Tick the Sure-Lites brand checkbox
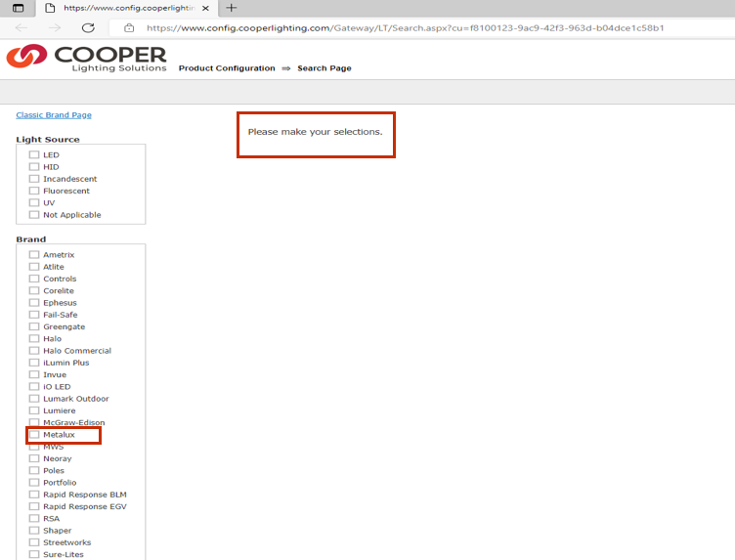735x560 pixels. pyautogui.click(x=34, y=554)
